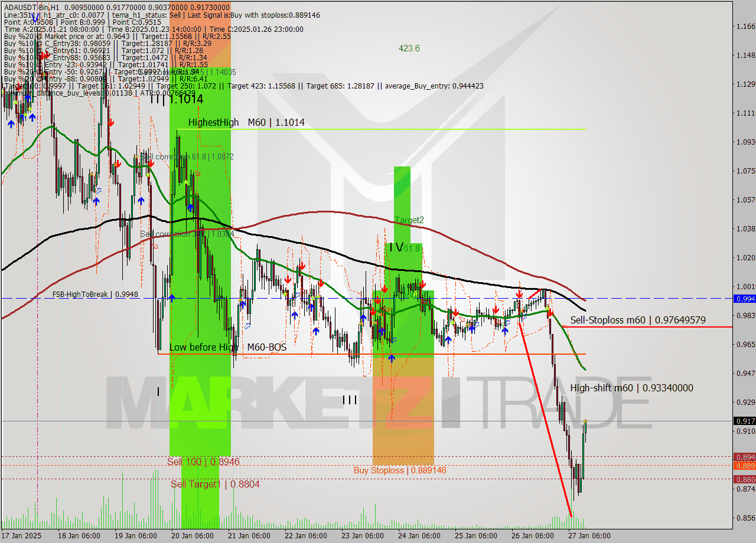Click the red 0.880 price tag
The image size is (756, 543).
pos(744,479)
